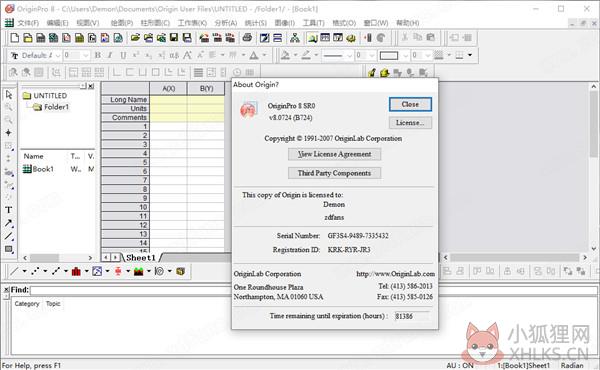The width and height of the screenshot is (600, 370).
Task: Click View License Agreement button
Action: click(x=334, y=154)
